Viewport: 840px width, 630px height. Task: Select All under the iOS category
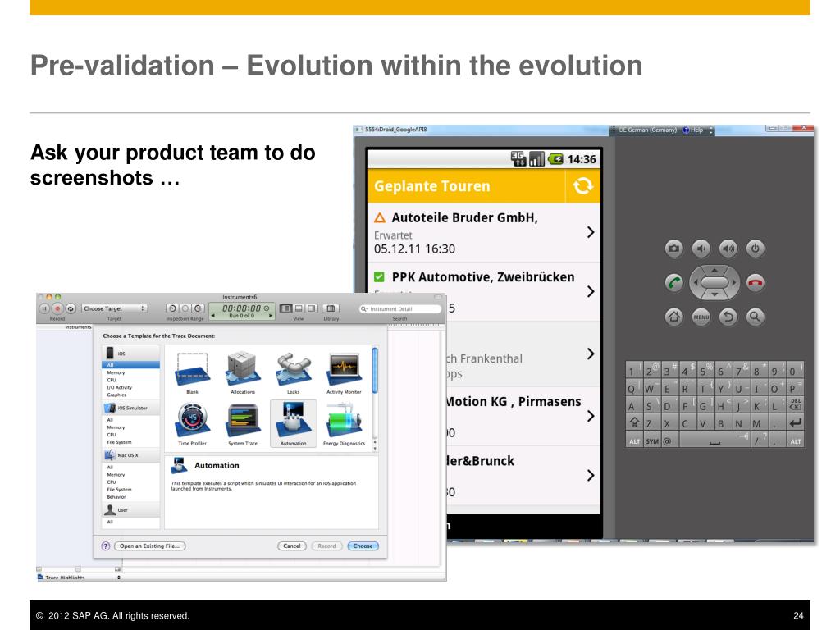coord(130,365)
